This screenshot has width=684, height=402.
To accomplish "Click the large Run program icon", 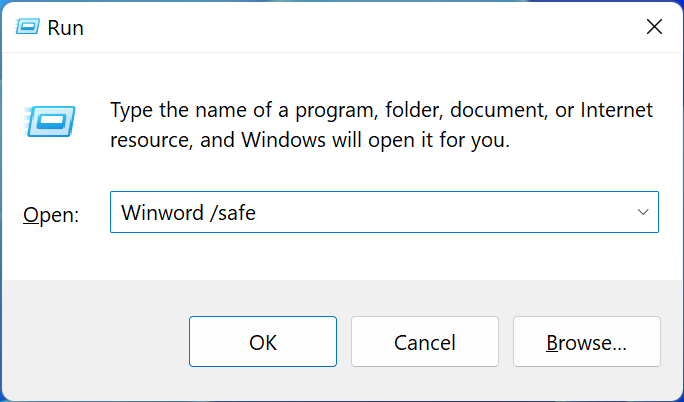I will 50,121.
